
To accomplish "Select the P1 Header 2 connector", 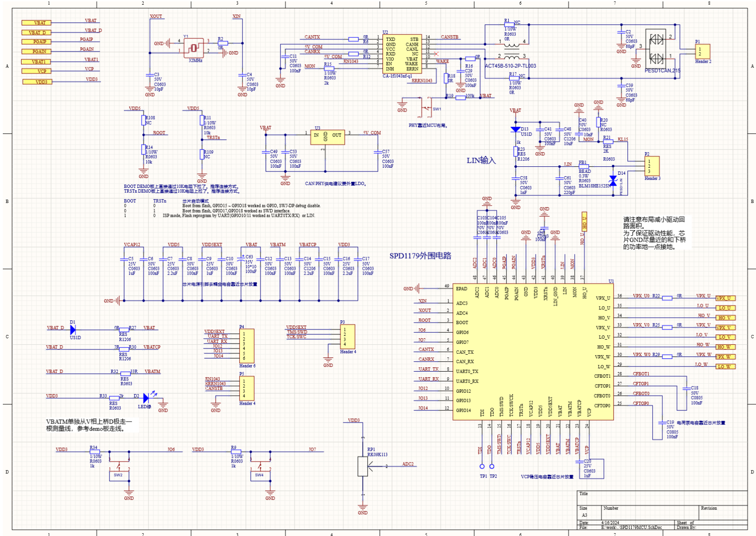I will (702, 51).
